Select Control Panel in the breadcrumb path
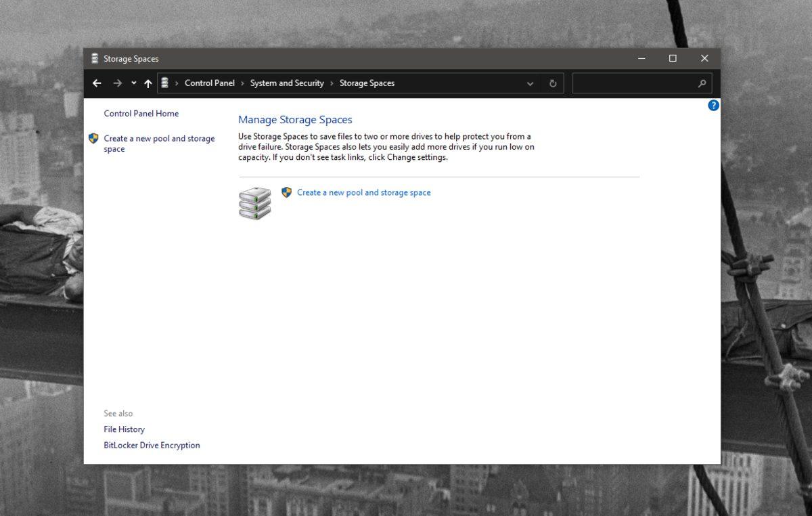Screen dimensions: 812x516 (209, 83)
